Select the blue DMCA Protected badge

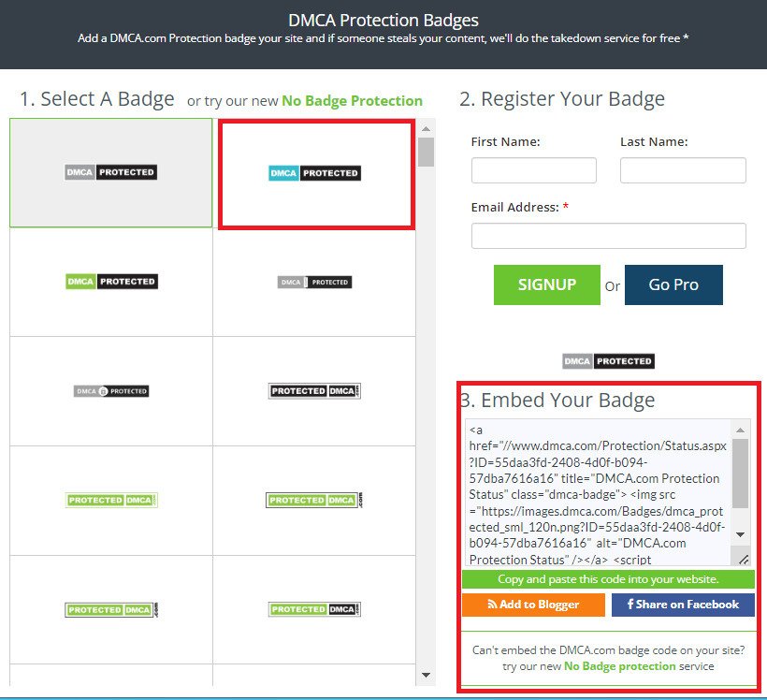point(314,173)
